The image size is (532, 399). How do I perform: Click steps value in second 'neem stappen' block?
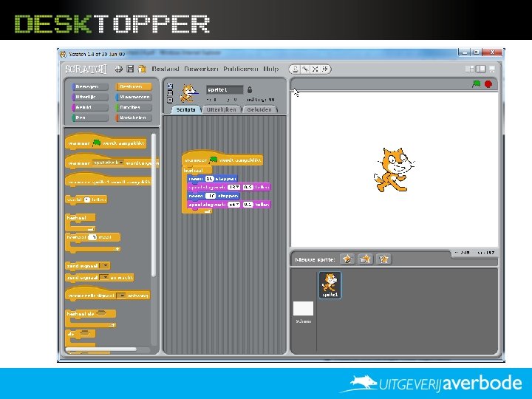tap(211, 196)
